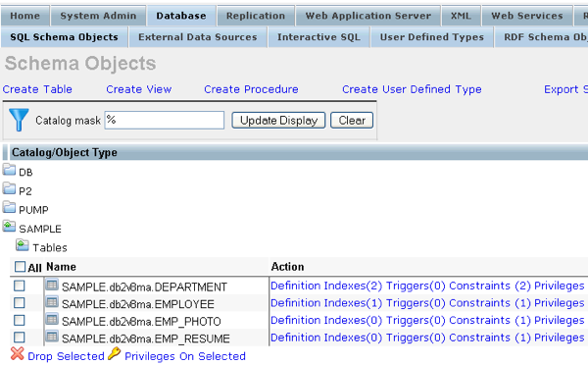Screen dimensions: 588x365
Task: Click the EMP_RESUME table icon
Action: tap(52, 337)
